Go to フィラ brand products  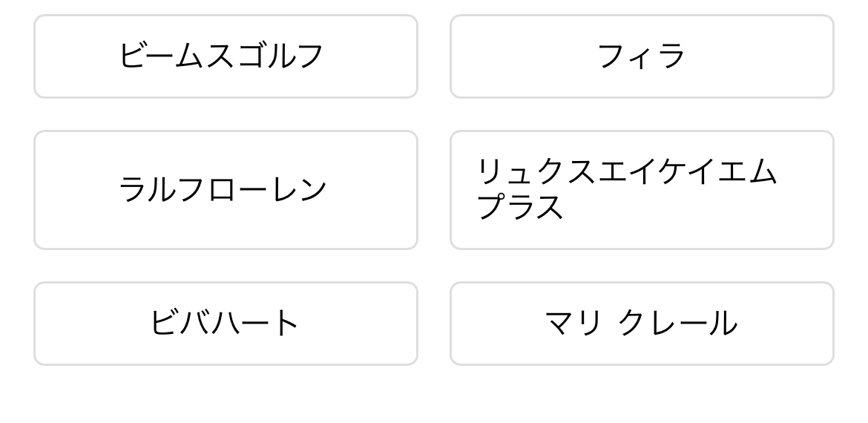[x=642, y=56]
